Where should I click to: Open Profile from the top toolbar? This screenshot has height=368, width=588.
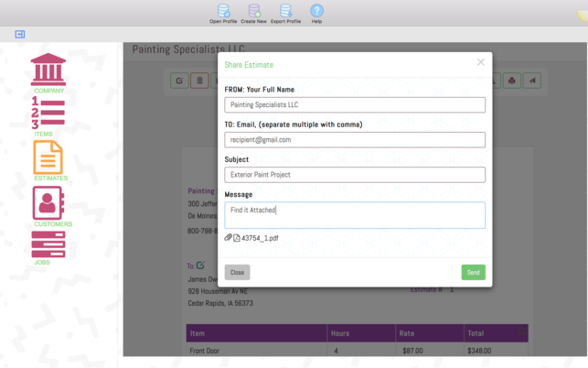click(223, 14)
